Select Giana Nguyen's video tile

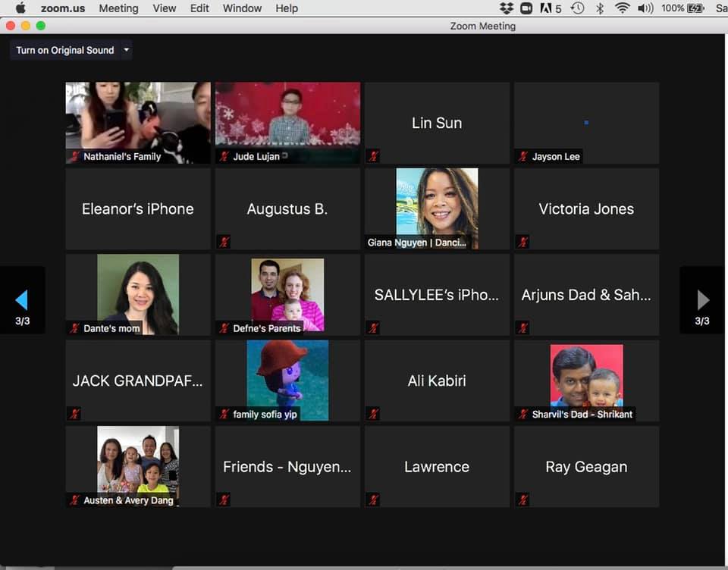(x=437, y=208)
